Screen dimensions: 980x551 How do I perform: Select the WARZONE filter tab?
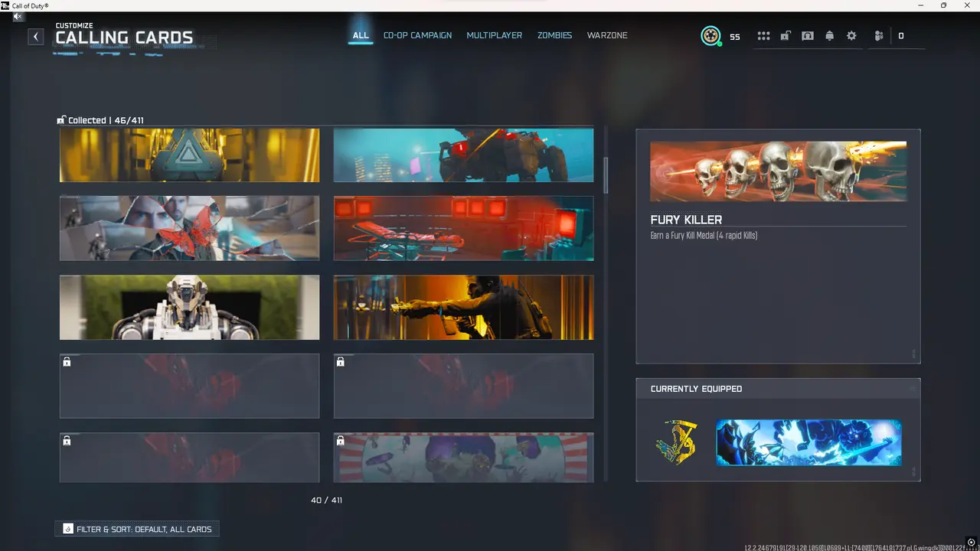[x=607, y=35]
